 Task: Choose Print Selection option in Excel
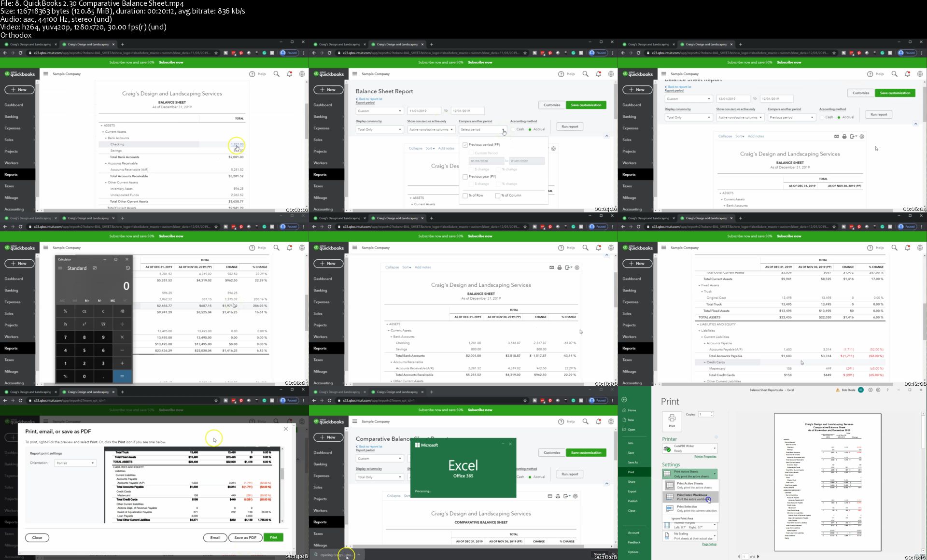point(691,508)
